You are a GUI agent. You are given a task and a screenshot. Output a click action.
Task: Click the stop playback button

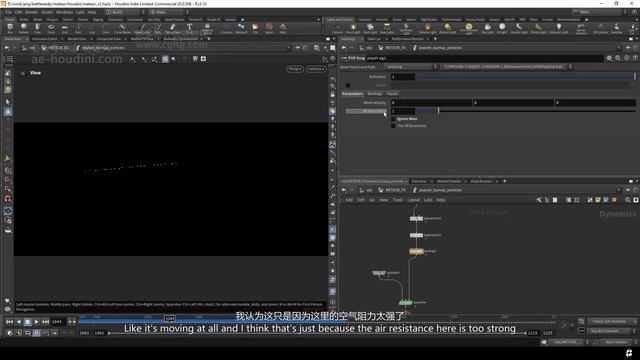tap(27, 322)
